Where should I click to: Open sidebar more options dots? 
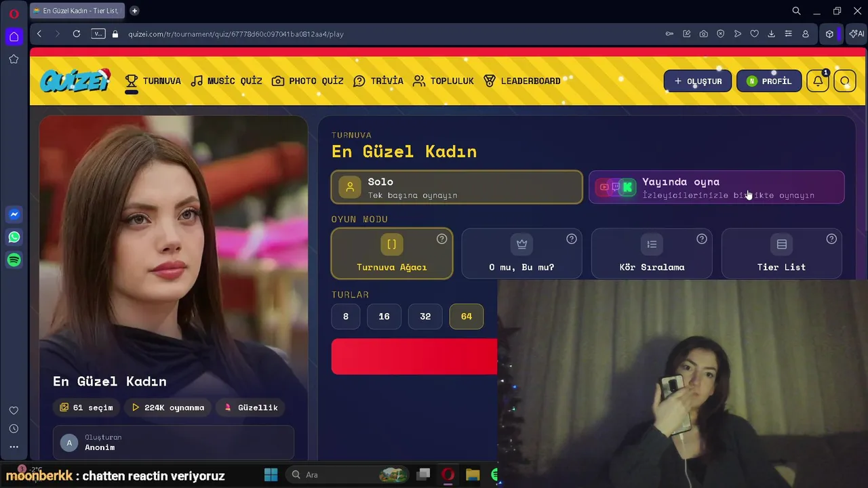click(x=14, y=447)
